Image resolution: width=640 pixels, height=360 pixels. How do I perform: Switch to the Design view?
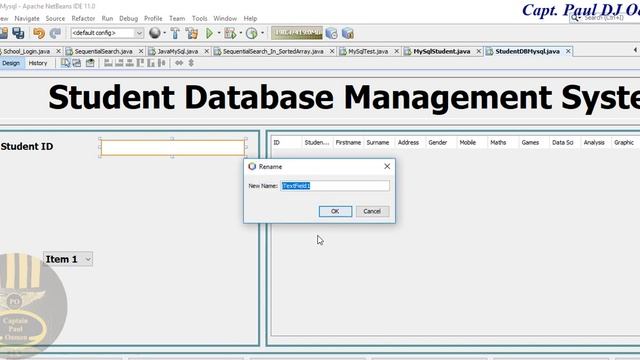(x=11, y=63)
